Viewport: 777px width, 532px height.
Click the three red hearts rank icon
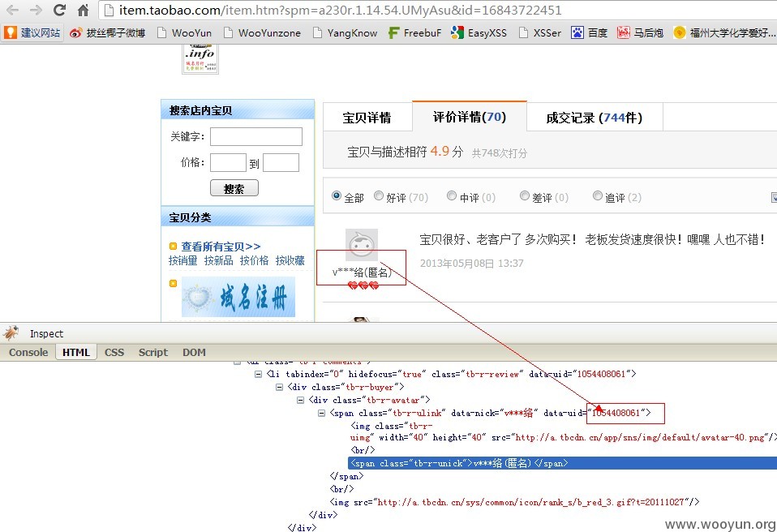tap(363, 285)
